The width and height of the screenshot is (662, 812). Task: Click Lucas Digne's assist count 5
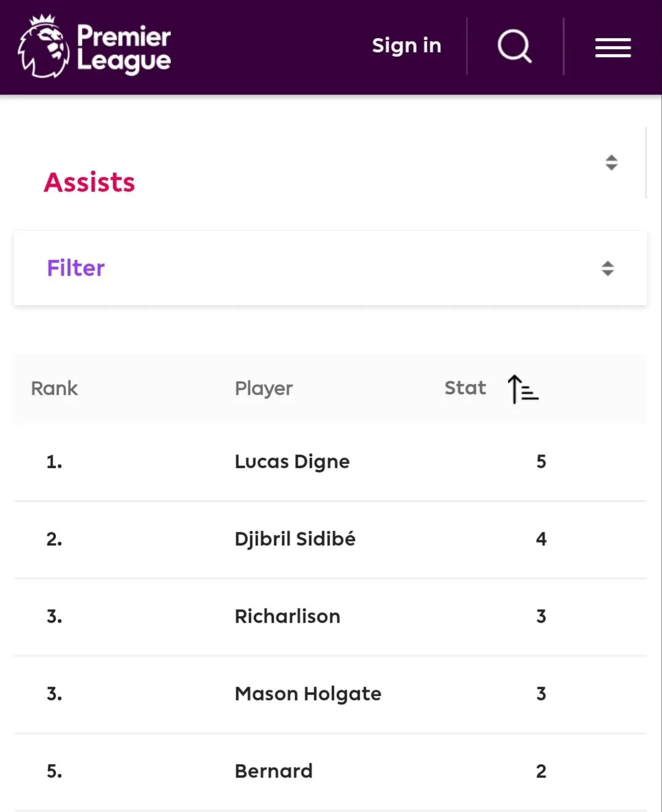pos(541,461)
